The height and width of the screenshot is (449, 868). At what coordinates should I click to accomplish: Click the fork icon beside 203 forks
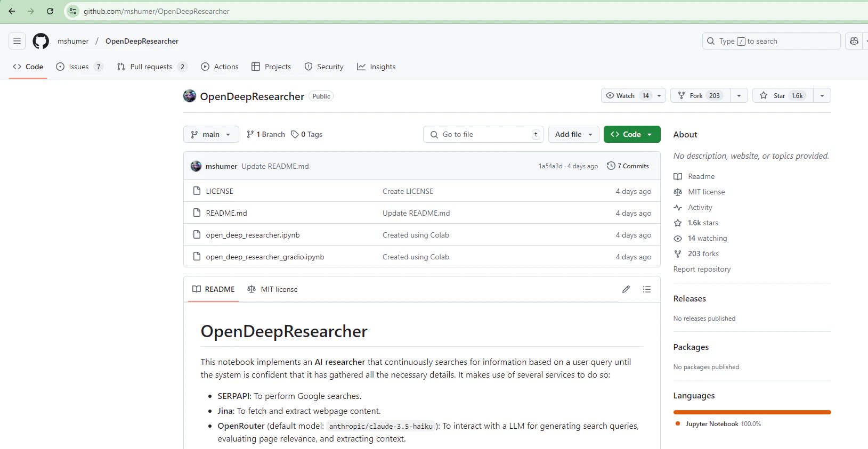coord(678,254)
